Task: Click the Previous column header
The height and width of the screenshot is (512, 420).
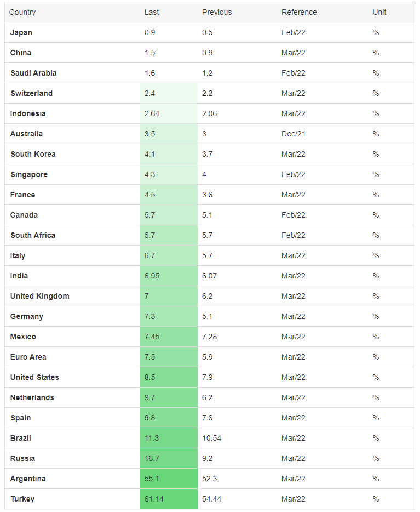Action: (x=217, y=12)
